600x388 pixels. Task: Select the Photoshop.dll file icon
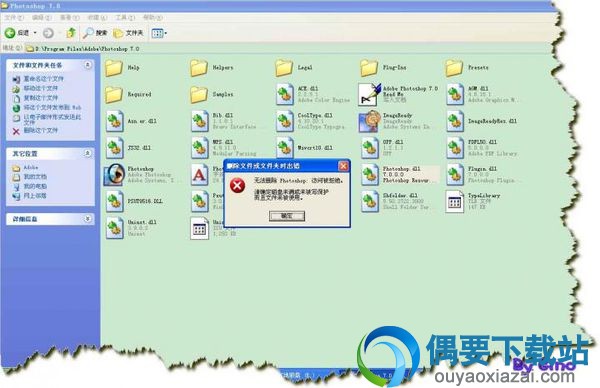370,174
